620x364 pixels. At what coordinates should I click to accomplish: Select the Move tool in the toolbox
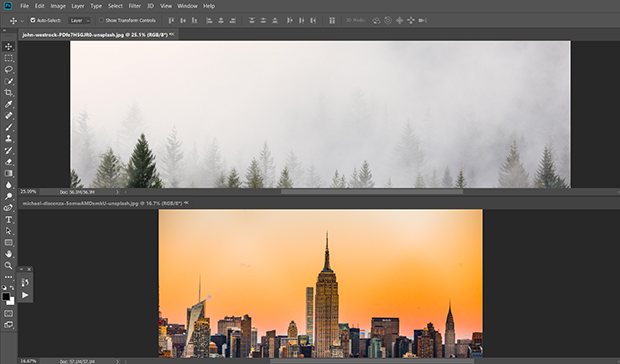(x=8, y=47)
